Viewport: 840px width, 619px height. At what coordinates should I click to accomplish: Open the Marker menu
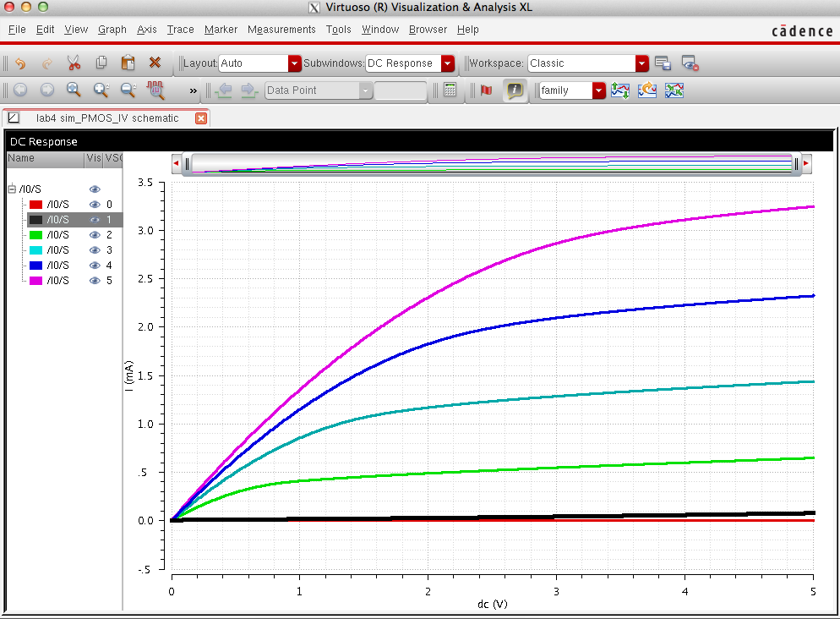pos(221,30)
